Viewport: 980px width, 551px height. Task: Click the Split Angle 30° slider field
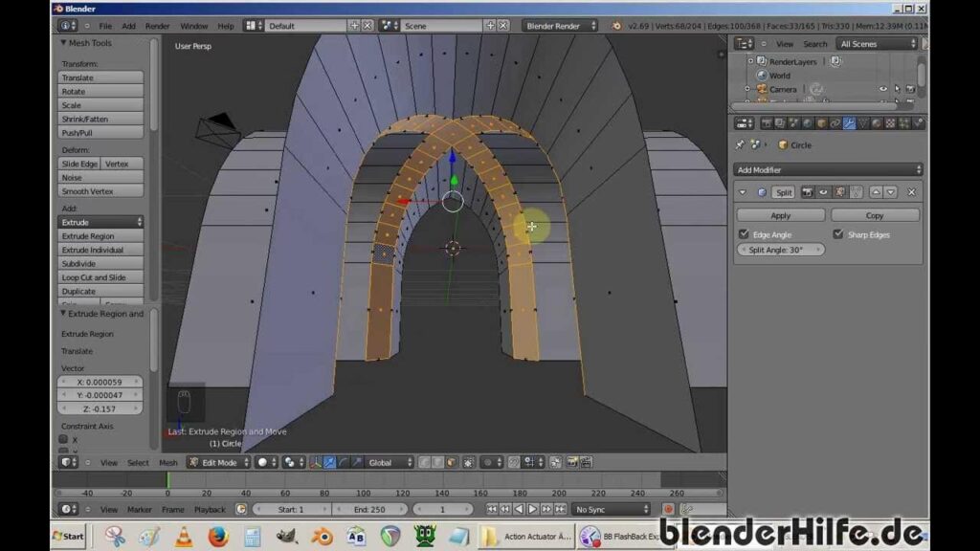point(780,250)
